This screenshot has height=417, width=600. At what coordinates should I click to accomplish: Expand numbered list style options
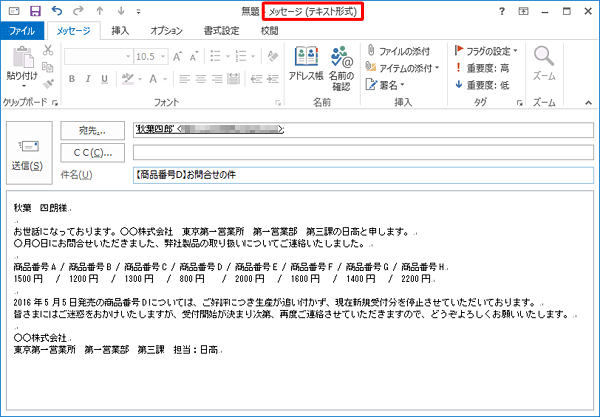point(253,57)
